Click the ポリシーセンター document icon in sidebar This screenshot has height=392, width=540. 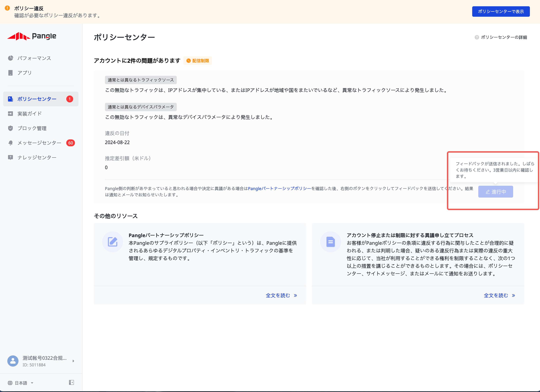[x=10, y=99]
